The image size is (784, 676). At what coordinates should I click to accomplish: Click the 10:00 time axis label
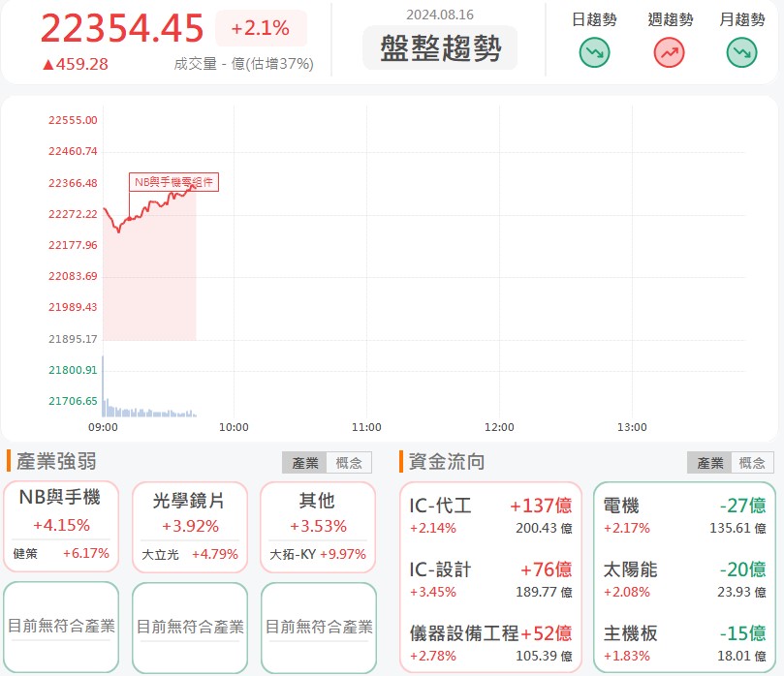pyautogui.click(x=234, y=427)
